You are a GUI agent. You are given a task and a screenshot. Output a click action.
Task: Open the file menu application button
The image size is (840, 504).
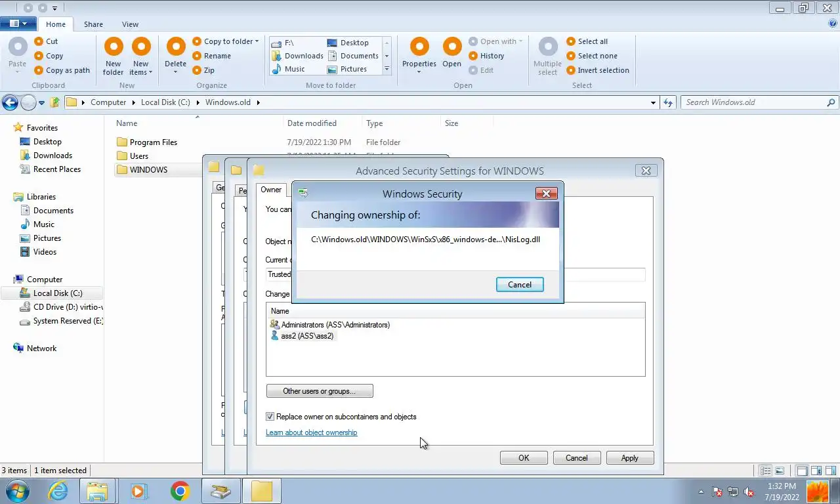click(18, 24)
